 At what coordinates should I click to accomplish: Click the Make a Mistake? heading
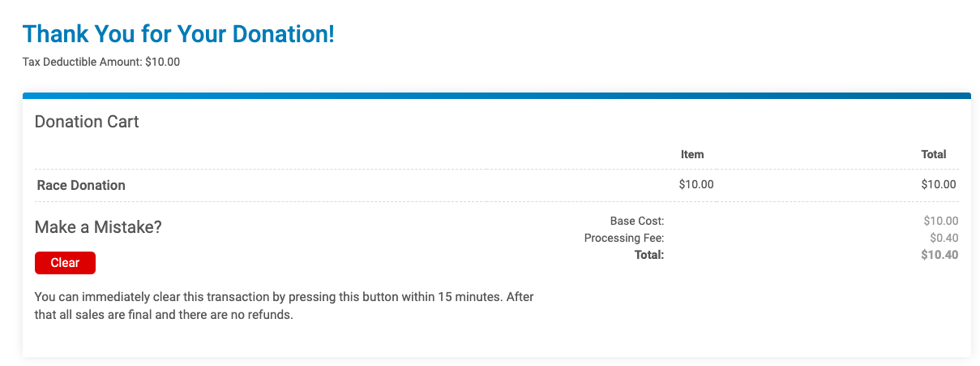coord(98,227)
